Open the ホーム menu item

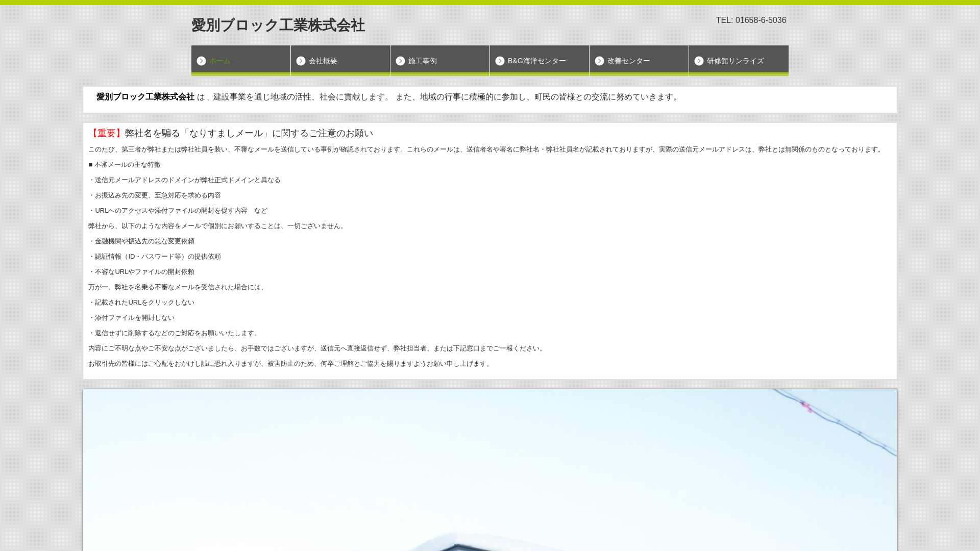coord(241,61)
